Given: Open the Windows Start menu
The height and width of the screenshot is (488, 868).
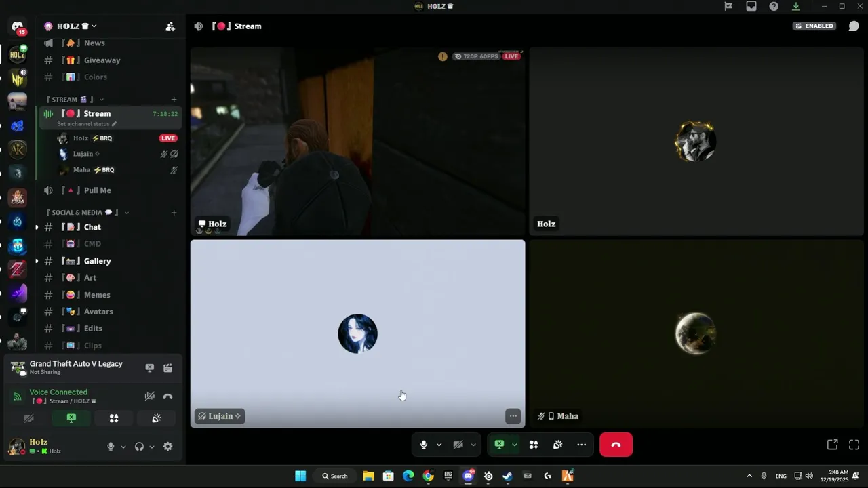Looking at the screenshot, I should [x=300, y=476].
